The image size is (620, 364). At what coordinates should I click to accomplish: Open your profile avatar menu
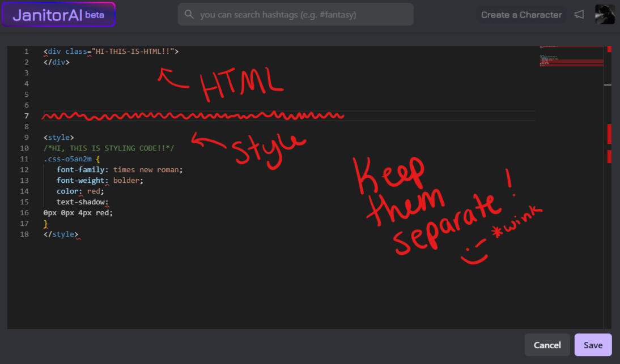click(x=605, y=14)
